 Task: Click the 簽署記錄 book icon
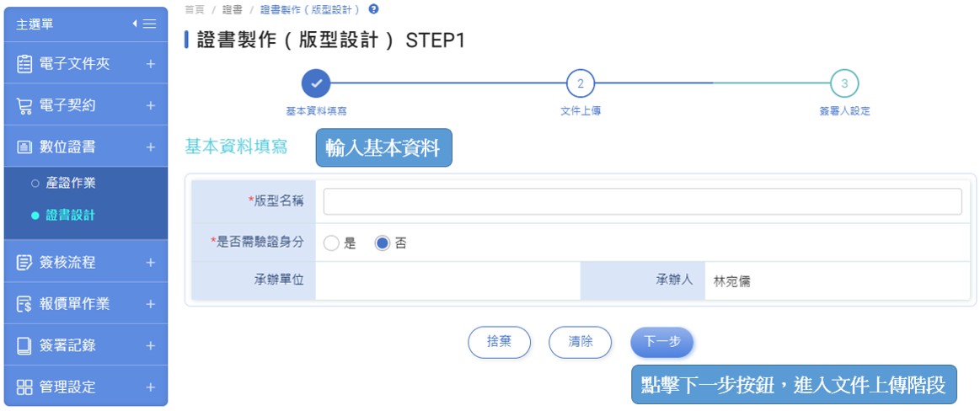24,345
